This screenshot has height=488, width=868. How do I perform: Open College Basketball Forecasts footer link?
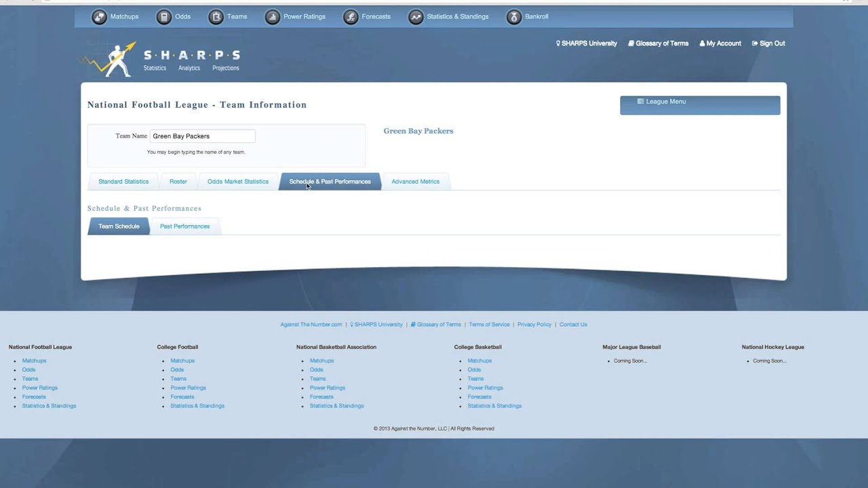[x=479, y=397]
